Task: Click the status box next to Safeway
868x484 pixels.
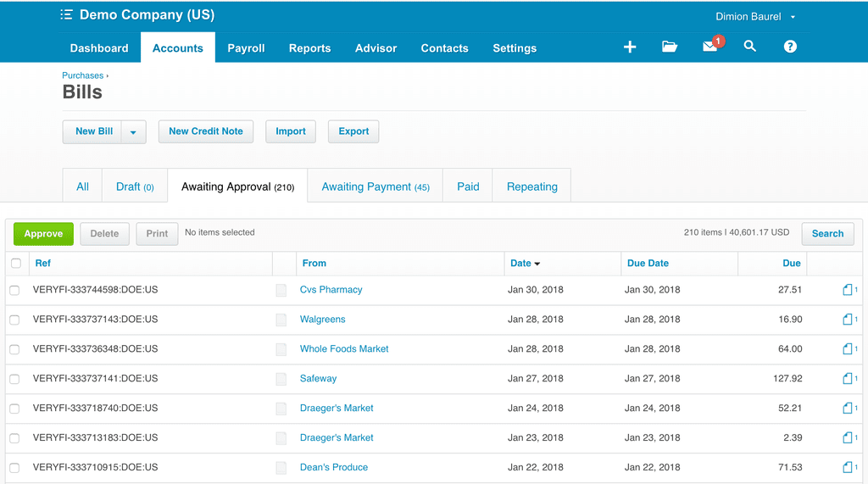Action: 281,379
